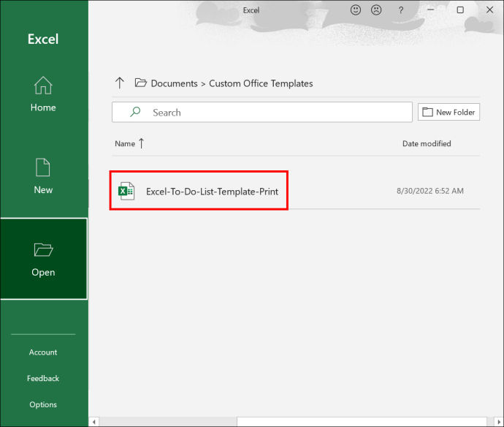The image size is (504, 427).
Task: Maximize the Excel window
Action: (x=460, y=10)
